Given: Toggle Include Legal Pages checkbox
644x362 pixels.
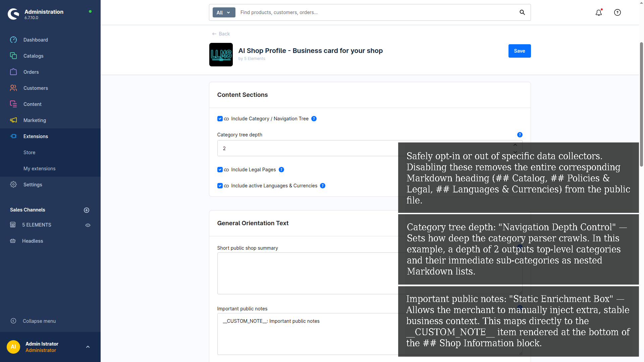Looking at the screenshot, I should click(x=220, y=170).
